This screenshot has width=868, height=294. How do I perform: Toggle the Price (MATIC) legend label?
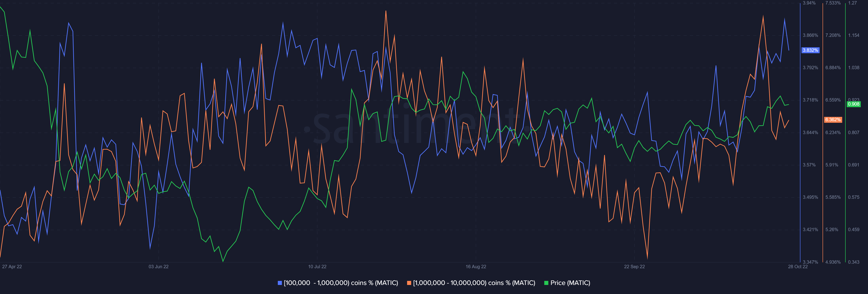click(570, 283)
